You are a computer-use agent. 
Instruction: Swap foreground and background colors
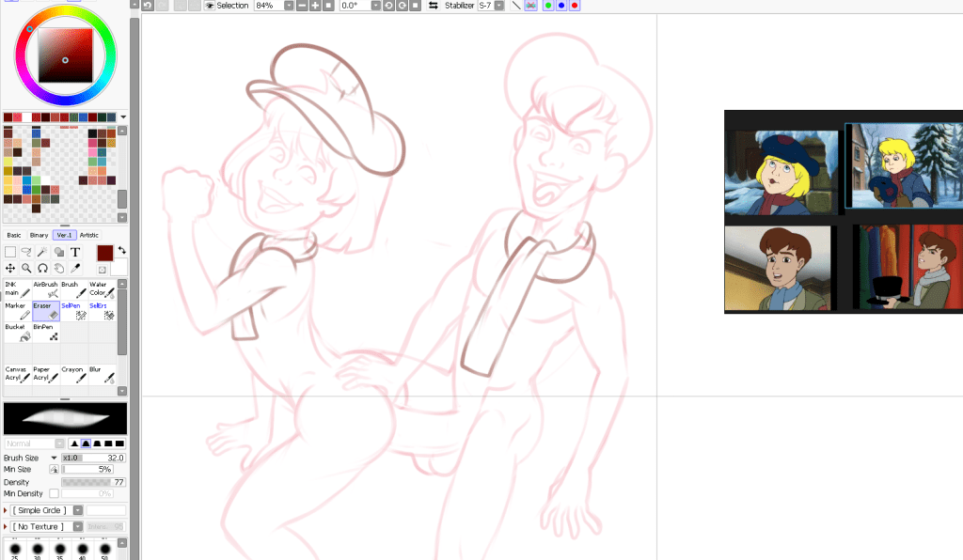pos(121,251)
